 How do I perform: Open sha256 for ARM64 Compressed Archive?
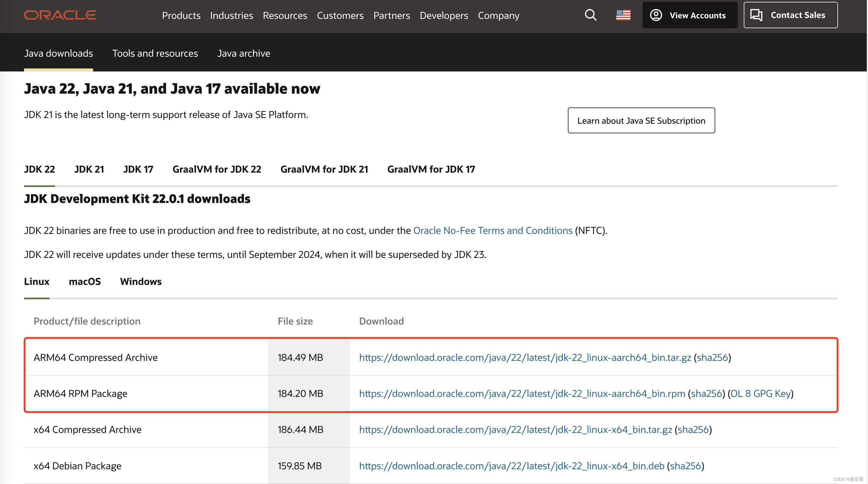(x=712, y=357)
